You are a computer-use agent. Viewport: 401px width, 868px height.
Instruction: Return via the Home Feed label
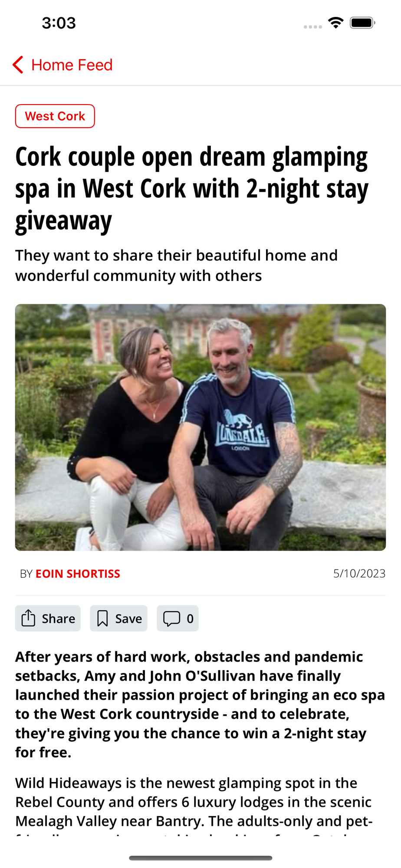(72, 65)
